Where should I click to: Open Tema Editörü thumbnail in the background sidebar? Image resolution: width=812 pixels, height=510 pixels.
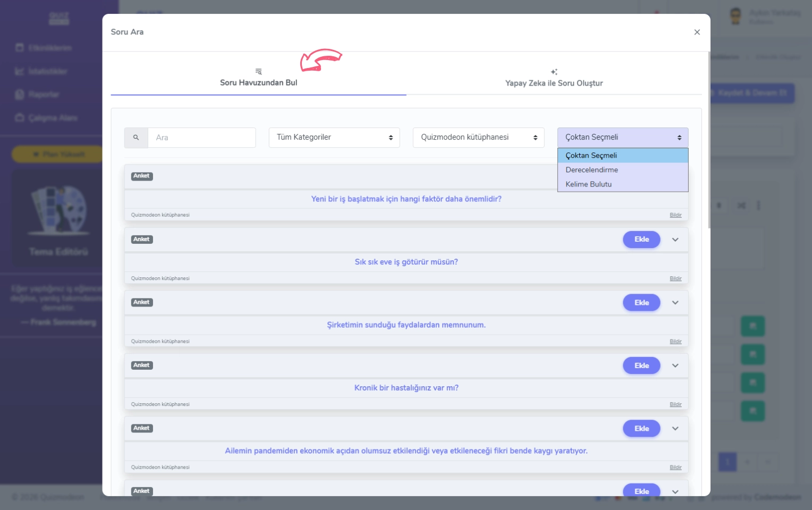point(58,218)
